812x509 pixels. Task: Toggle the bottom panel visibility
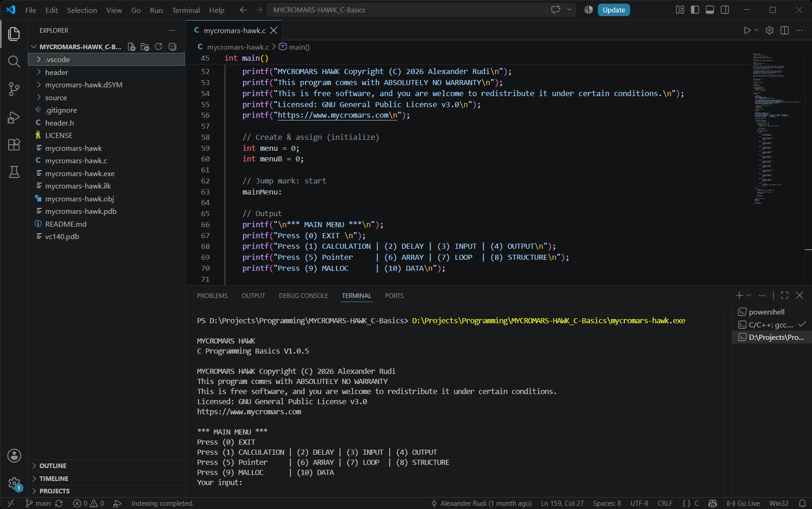point(710,10)
